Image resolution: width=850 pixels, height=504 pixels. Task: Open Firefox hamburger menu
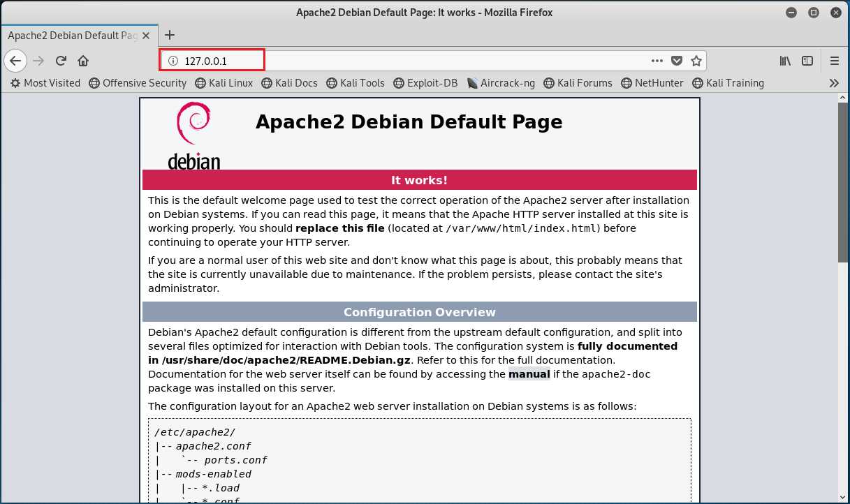click(835, 61)
